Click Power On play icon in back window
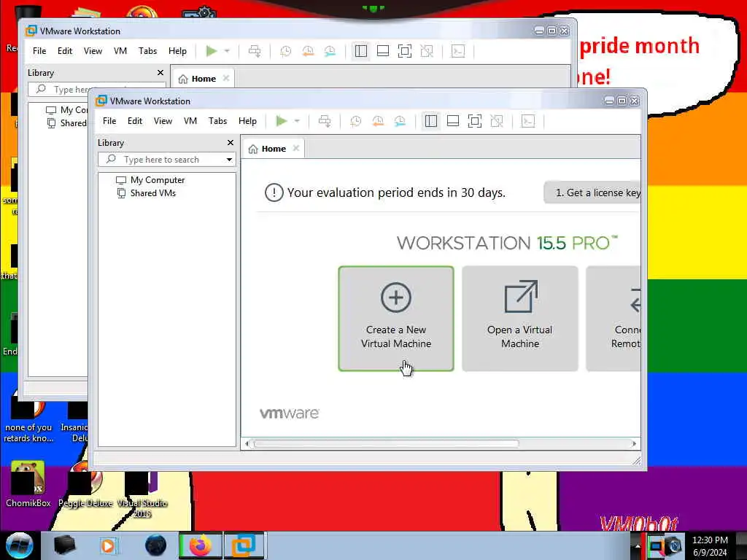747x560 pixels. [212, 51]
